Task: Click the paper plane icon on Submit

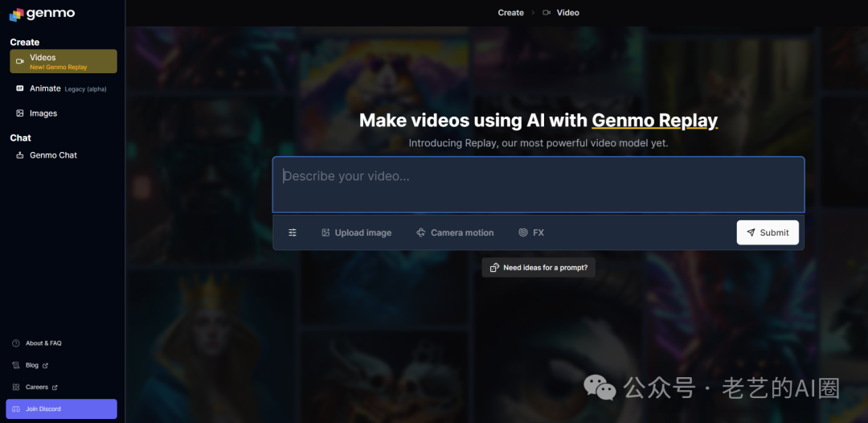Action: click(751, 232)
